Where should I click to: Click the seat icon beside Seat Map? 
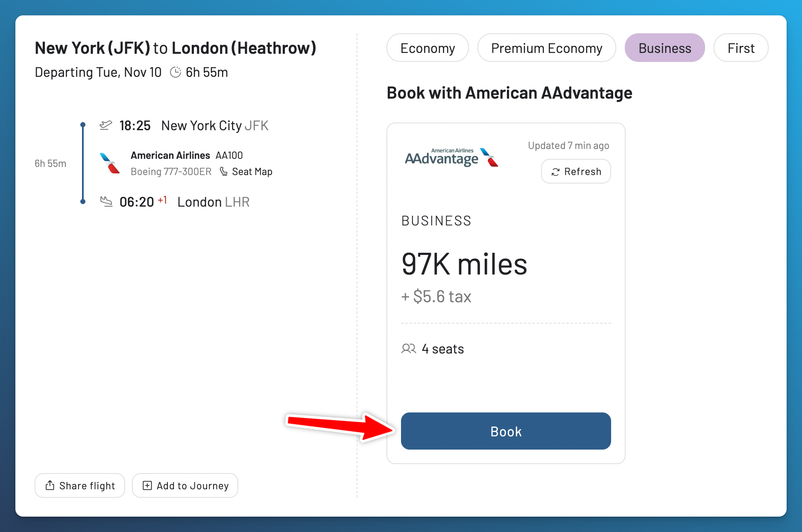point(223,172)
